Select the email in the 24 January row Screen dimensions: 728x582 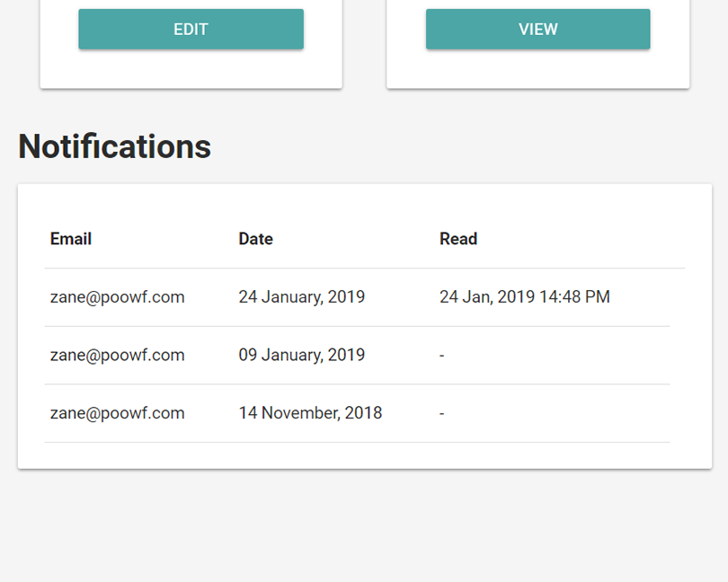coord(118,297)
